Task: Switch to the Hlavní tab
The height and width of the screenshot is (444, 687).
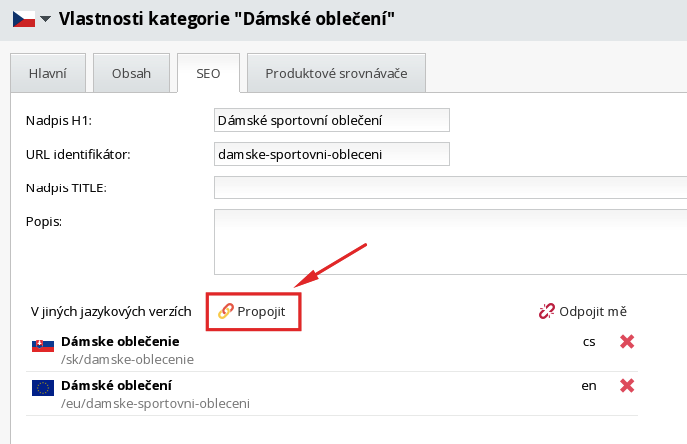Action: (47, 73)
